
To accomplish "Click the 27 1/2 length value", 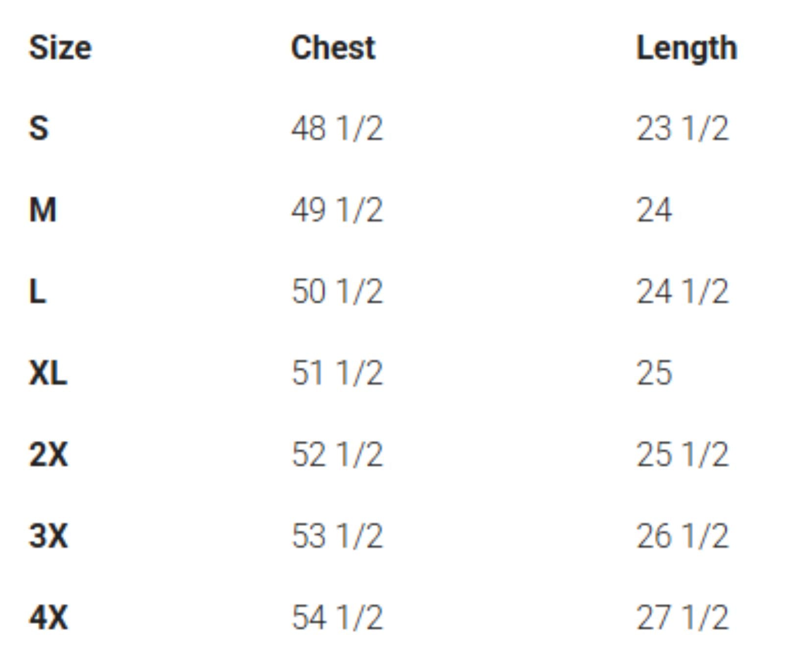I will click(x=683, y=617).
